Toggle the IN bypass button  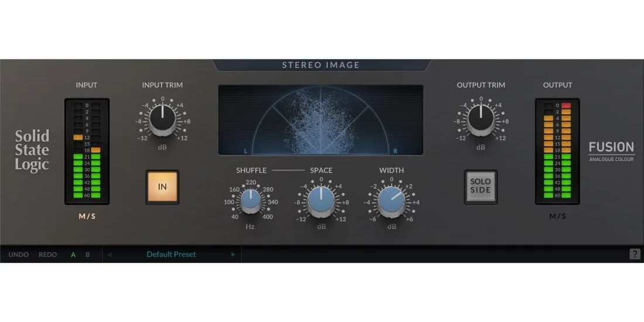pos(162,186)
